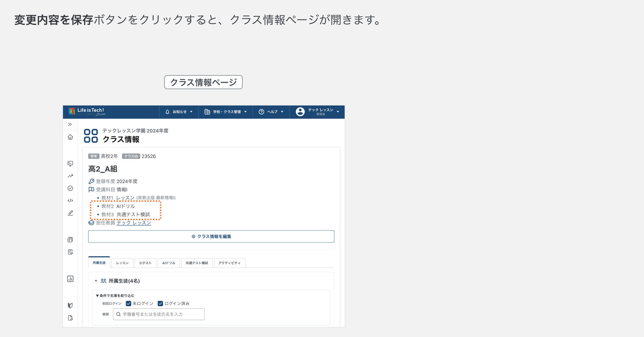The height and width of the screenshot is (337, 644).
Task: Click the student search input field
Action: coord(159,314)
